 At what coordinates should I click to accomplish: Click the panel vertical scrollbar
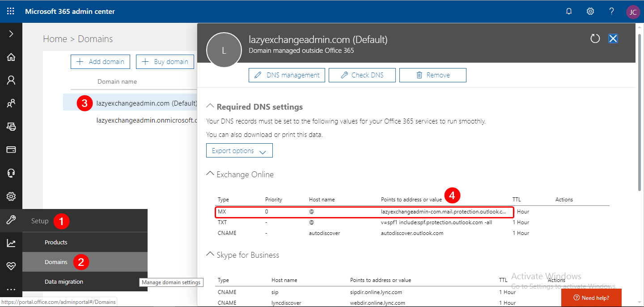click(x=639, y=112)
